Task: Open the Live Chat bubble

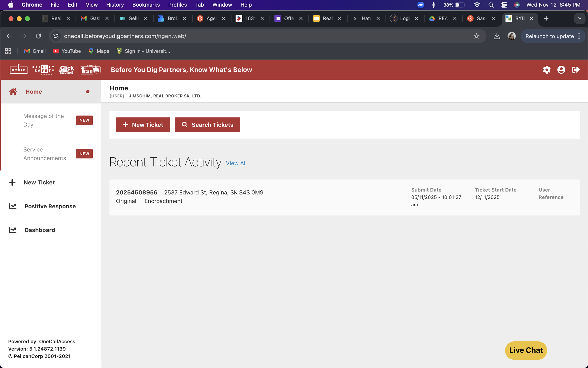Action: [x=526, y=350]
